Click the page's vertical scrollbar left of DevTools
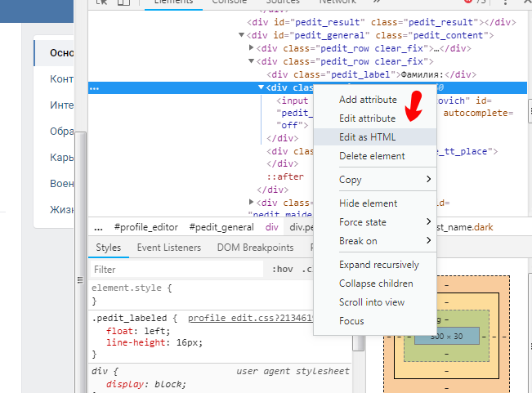532x393 pixels. 80,262
